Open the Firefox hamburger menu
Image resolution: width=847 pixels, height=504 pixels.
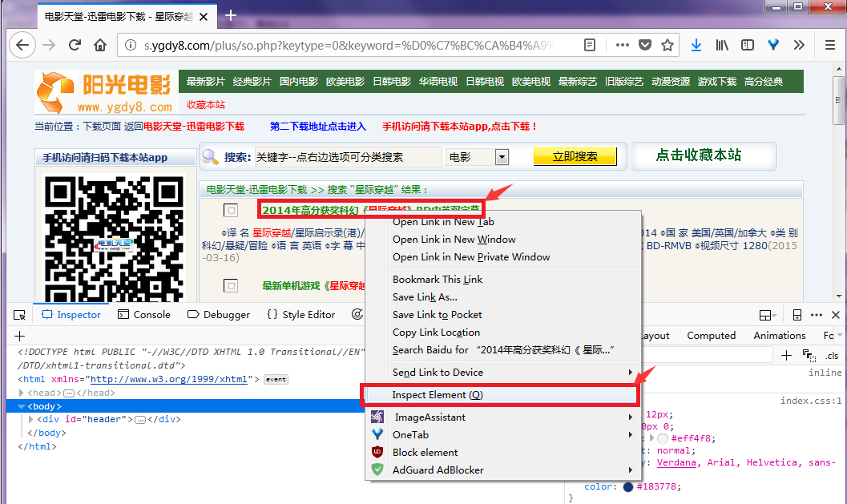pyautogui.click(x=830, y=45)
